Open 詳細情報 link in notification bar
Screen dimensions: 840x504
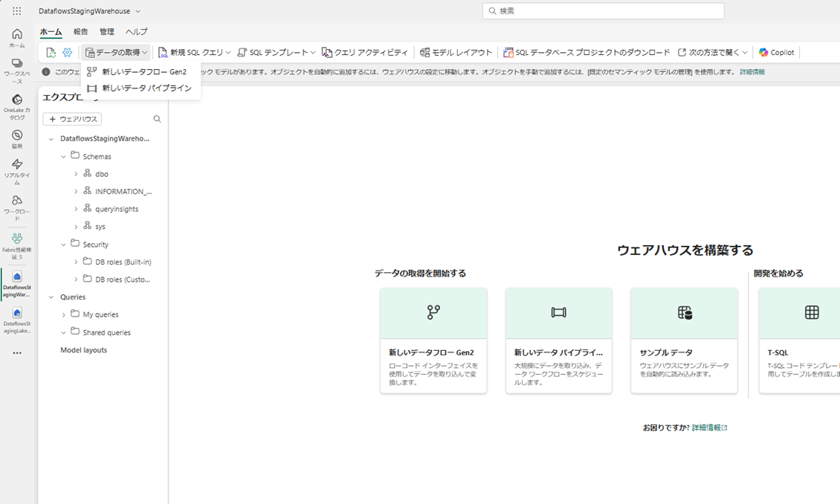(x=752, y=72)
